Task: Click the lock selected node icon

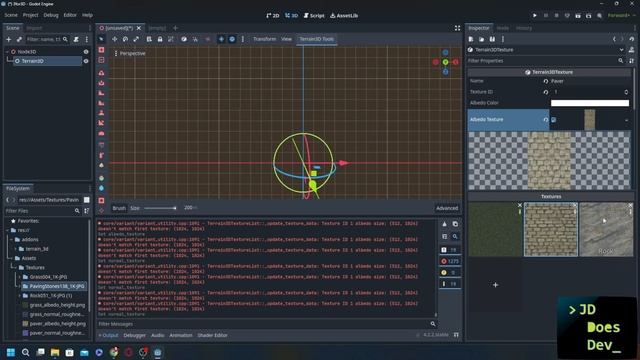Action: click(x=160, y=39)
